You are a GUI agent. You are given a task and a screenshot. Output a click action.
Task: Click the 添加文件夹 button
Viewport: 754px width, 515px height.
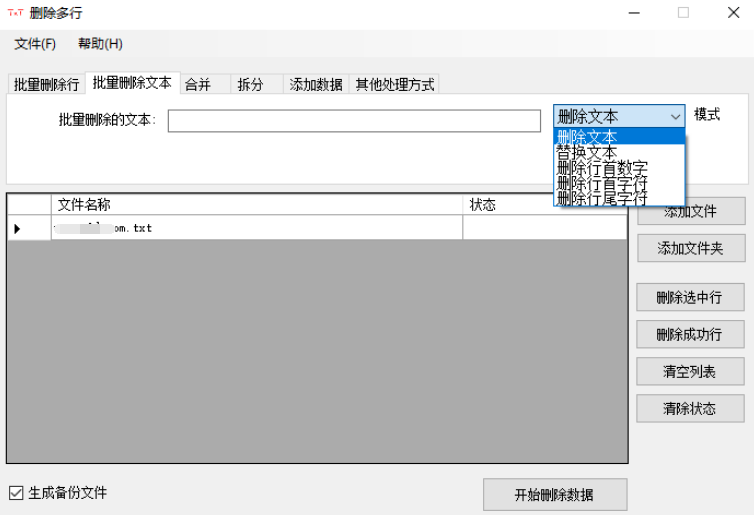[691, 248]
